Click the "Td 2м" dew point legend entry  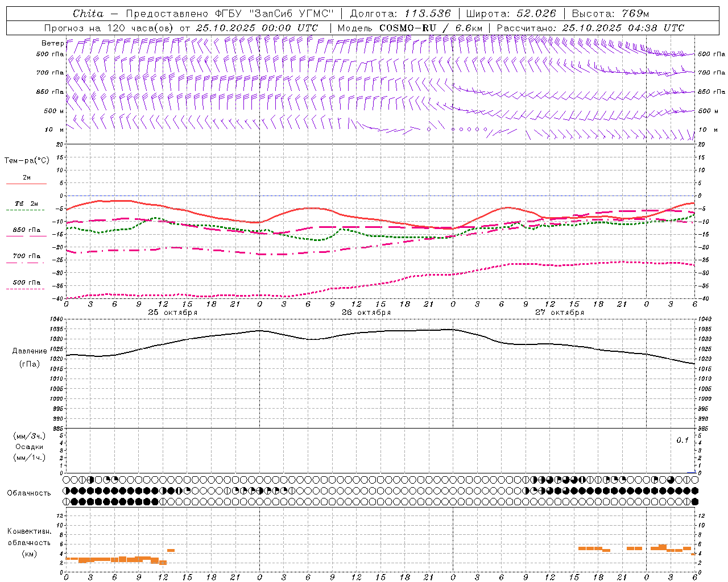(x=27, y=203)
